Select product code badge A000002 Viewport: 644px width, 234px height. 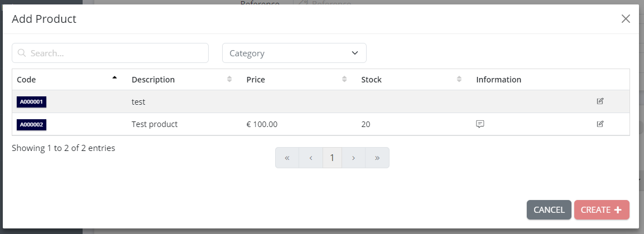click(x=32, y=125)
